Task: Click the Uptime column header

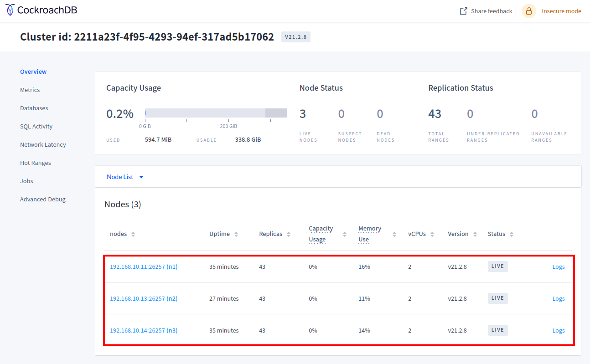Action: click(219, 234)
